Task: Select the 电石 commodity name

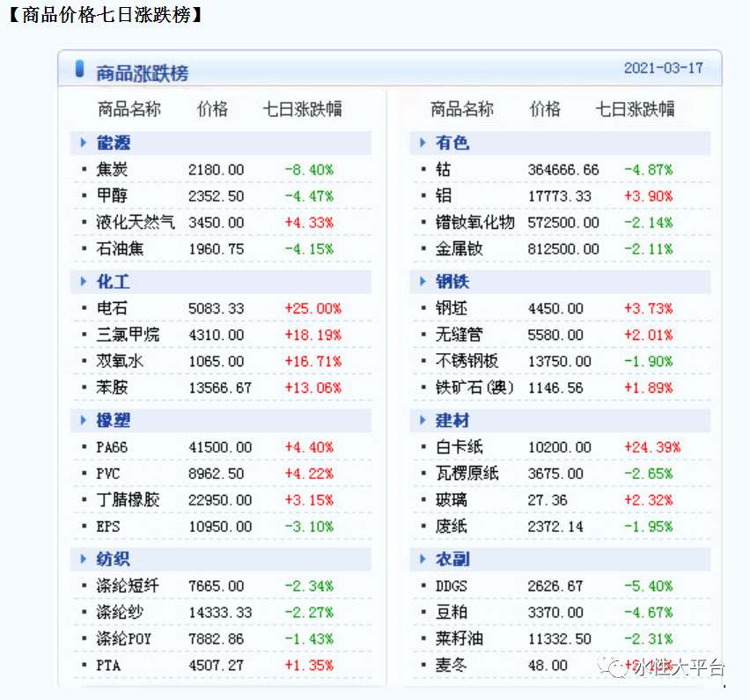Action: point(112,308)
